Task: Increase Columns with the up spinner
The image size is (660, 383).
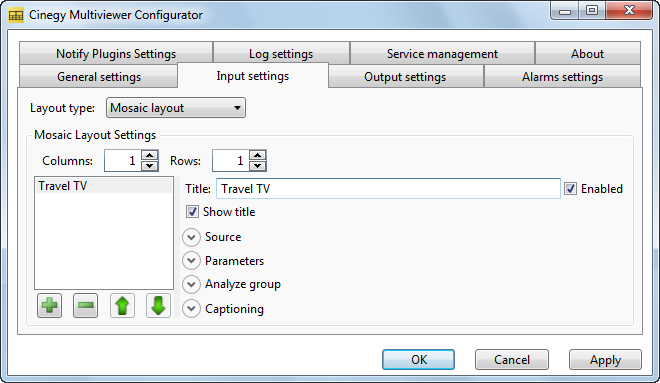Action: tap(149, 155)
